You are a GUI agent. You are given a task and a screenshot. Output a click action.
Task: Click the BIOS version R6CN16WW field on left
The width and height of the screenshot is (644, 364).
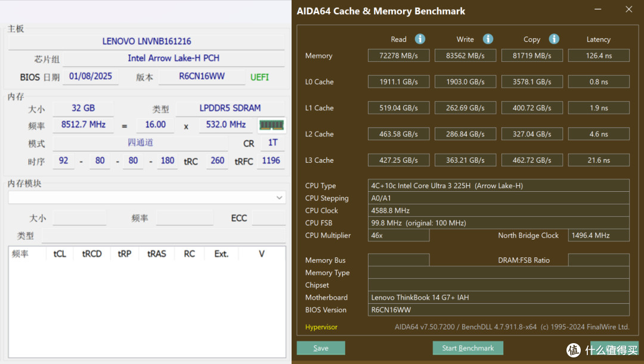[x=202, y=76]
